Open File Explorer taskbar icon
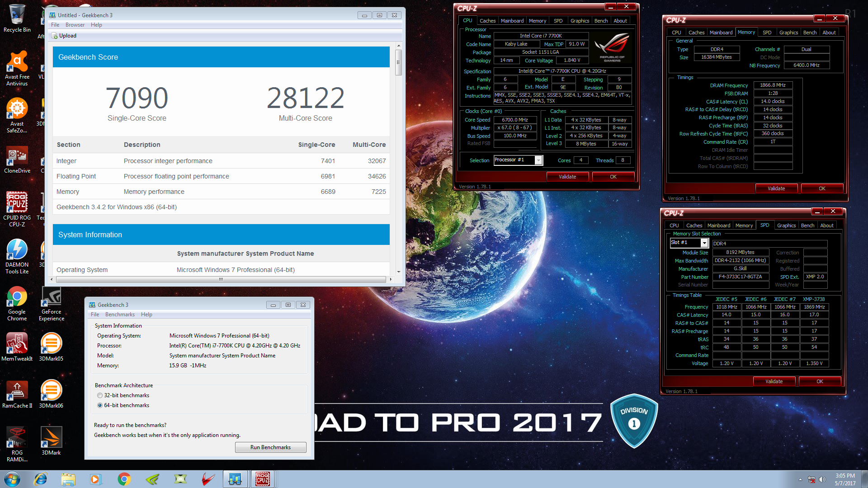The image size is (868, 488). (x=68, y=479)
